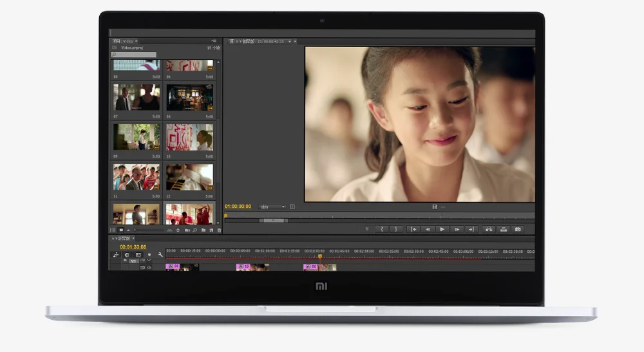
Task: Open the monitor settings icon beside zoom dropdown
Action: point(292,207)
